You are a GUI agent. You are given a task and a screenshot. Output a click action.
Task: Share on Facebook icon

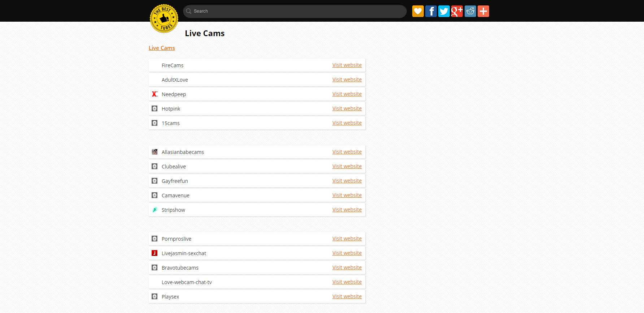(x=431, y=11)
